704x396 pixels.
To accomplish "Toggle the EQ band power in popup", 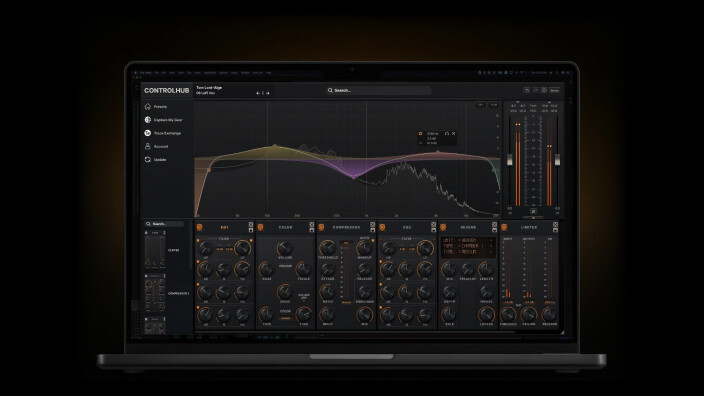I will [421, 133].
